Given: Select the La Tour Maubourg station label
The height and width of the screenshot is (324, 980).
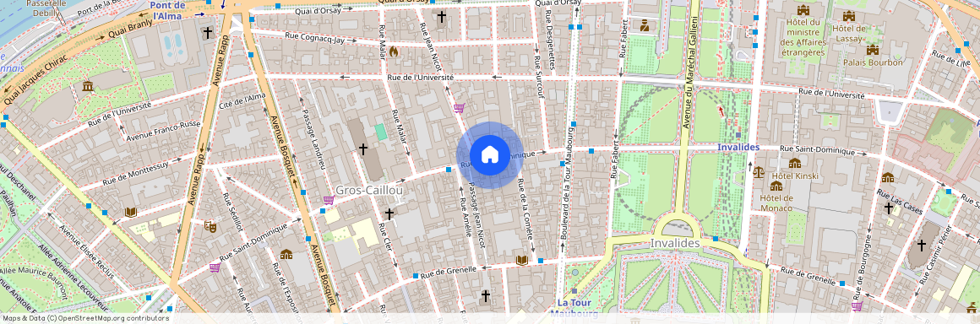Looking at the screenshot, I should pyautogui.click(x=574, y=308).
